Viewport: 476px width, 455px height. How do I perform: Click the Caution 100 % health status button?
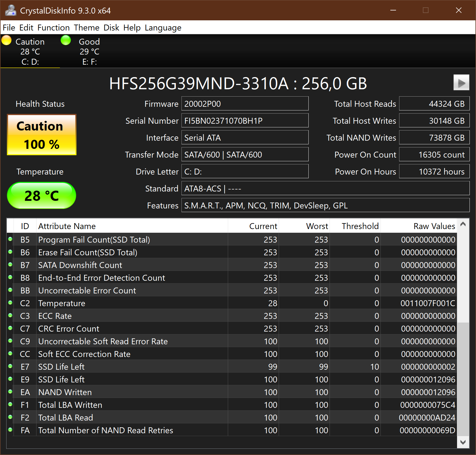[x=42, y=135]
